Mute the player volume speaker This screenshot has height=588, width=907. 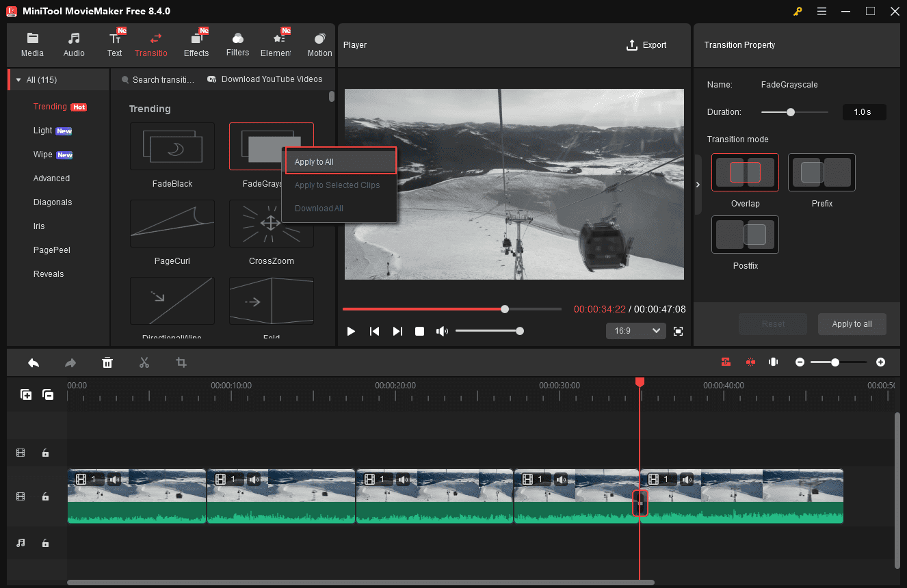[x=442, y=331]
